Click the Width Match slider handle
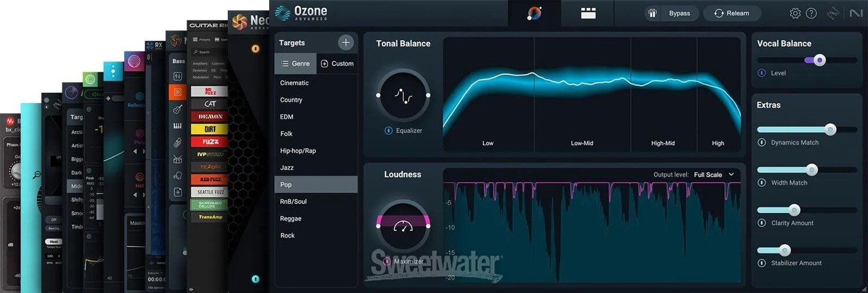 click(812, 170)
